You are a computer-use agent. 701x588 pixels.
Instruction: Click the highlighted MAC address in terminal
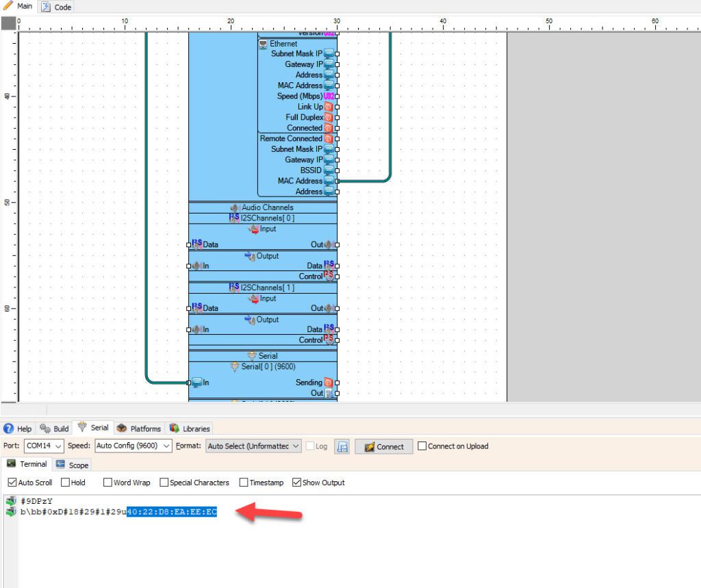pos(172,512)
